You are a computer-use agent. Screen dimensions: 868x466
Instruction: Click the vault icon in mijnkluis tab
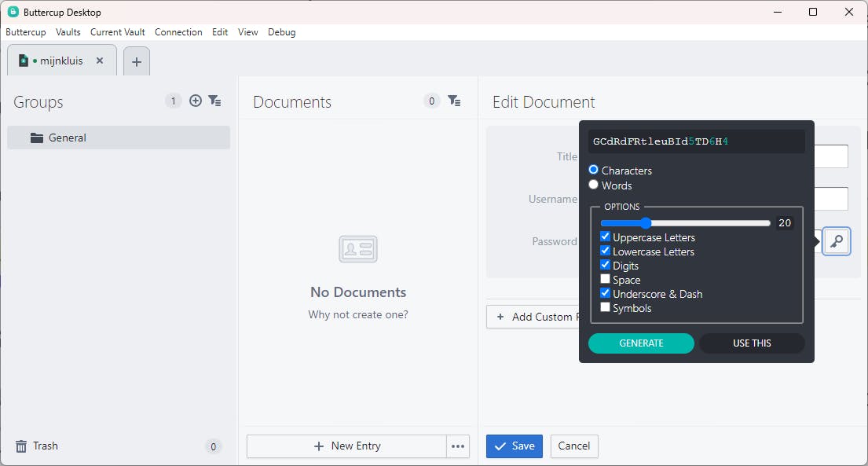[24, 61]
